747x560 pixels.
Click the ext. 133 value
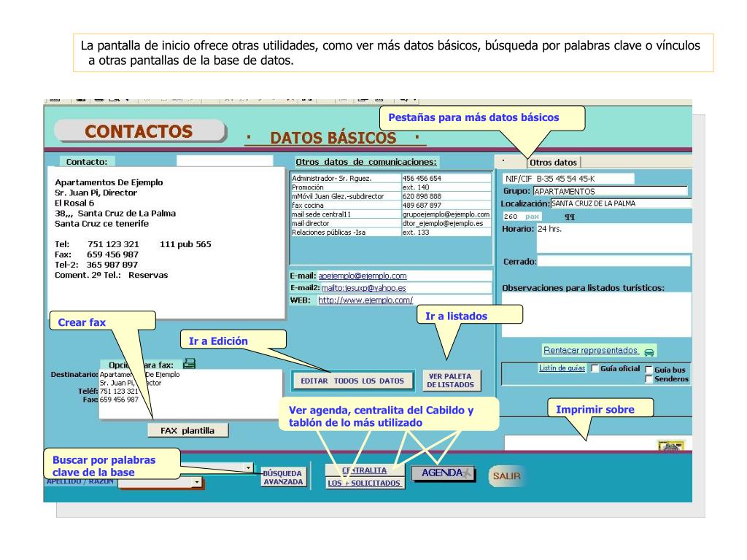[x=446, y=233]
